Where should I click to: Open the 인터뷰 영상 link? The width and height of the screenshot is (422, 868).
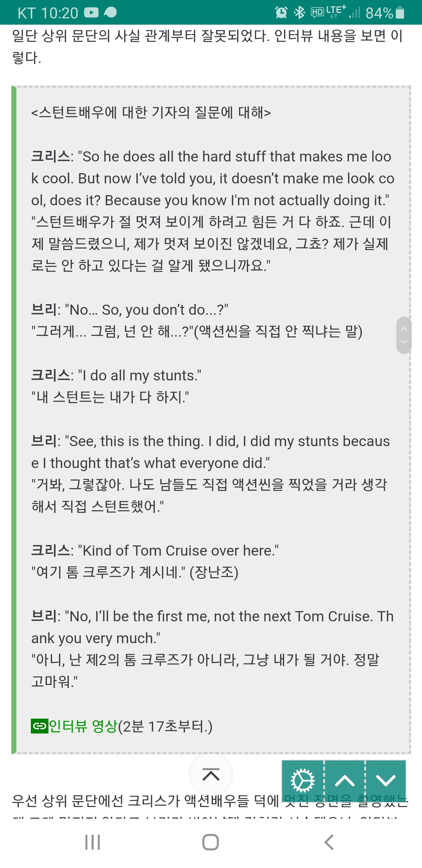tap(83, 726)
